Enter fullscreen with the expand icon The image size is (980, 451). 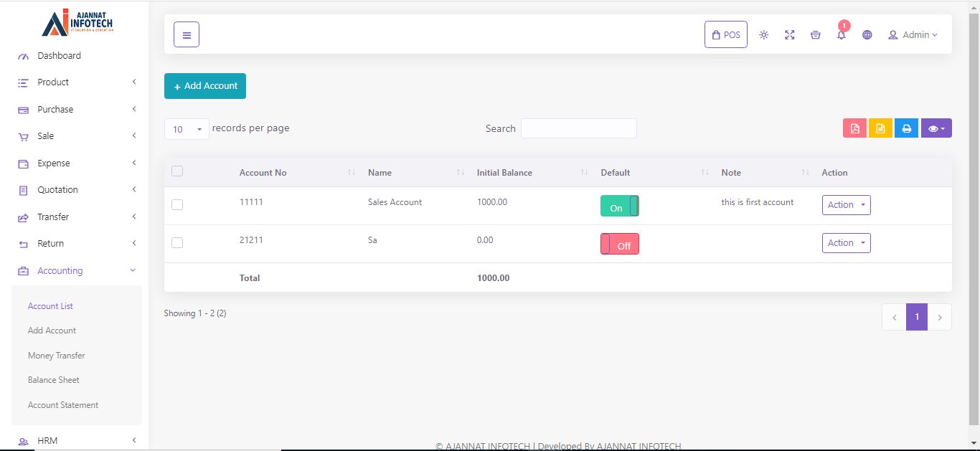pyautogui.click(x=789, y=34)
